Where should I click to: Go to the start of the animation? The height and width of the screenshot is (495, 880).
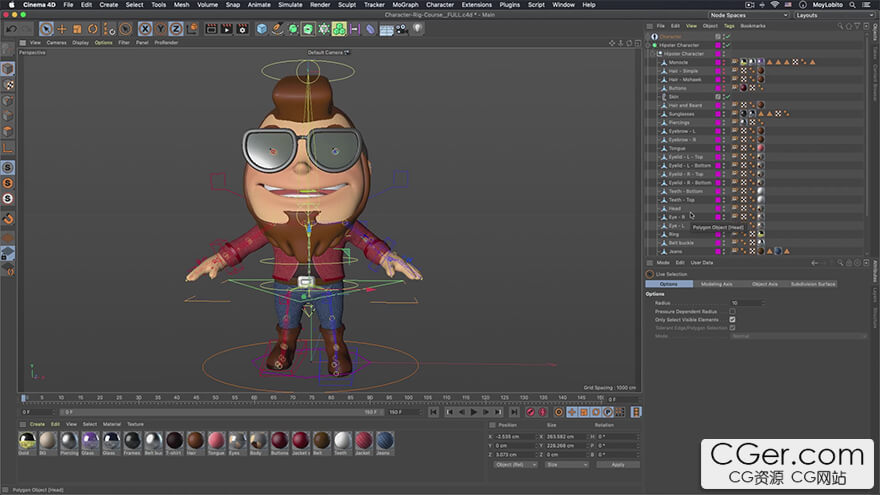[x=434, y=412]
